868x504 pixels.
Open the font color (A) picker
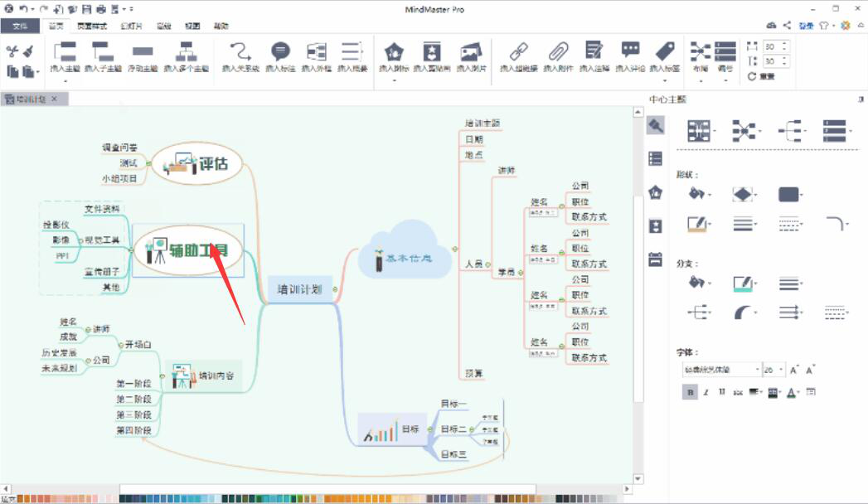pos(793,392)
